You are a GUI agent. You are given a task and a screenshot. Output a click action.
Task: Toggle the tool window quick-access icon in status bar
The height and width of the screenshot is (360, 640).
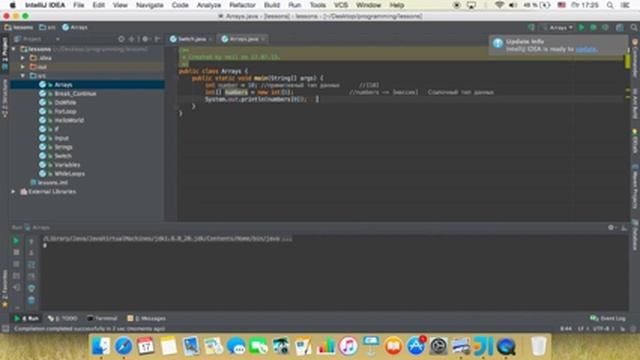click(x=5, y=329)
